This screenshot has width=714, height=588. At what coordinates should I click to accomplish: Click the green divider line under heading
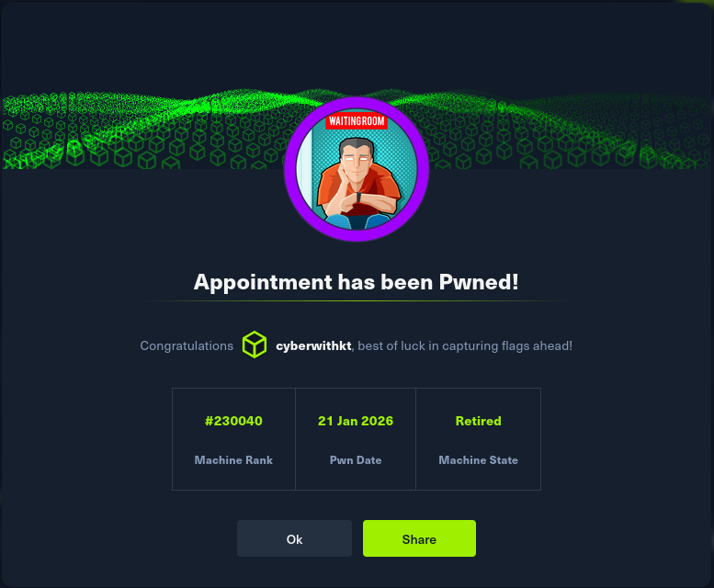point(357,301)
